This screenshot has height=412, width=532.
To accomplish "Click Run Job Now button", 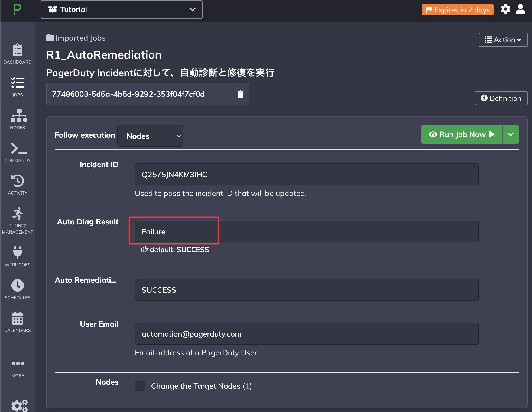I will tap(462, 134).
